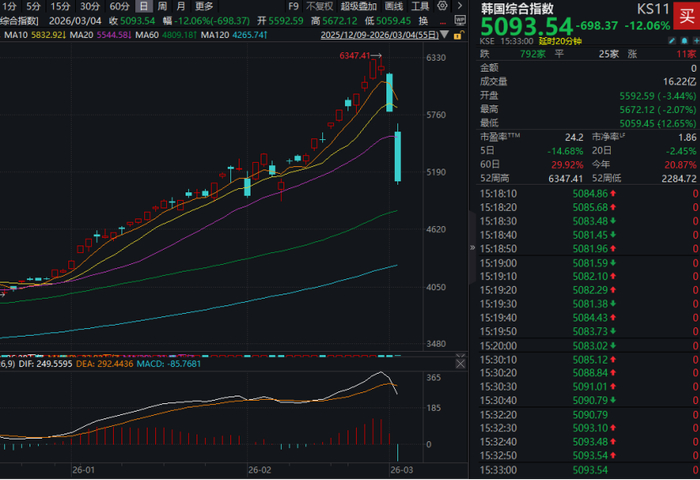Expand the date range dropdown triangle

pos(444,34)
